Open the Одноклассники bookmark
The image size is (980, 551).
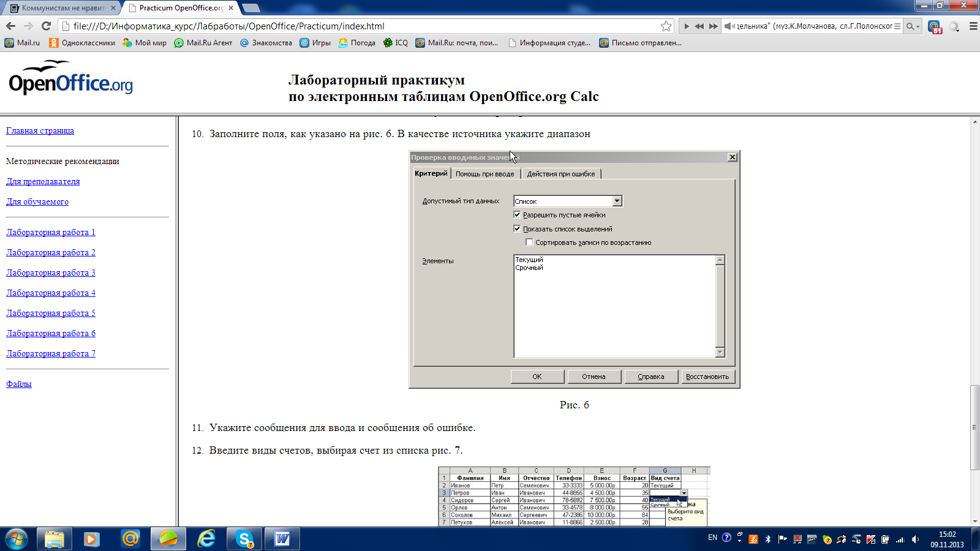82,43
